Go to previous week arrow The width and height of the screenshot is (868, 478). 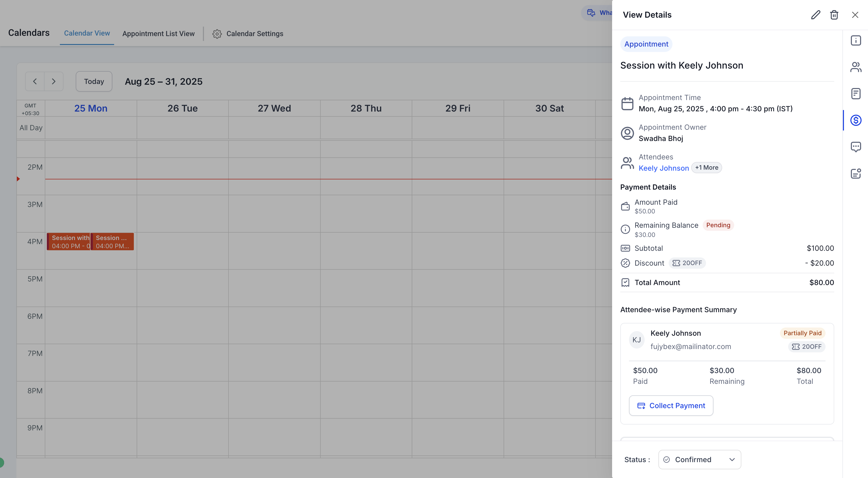pyautogui.click(x=35, y=82)
